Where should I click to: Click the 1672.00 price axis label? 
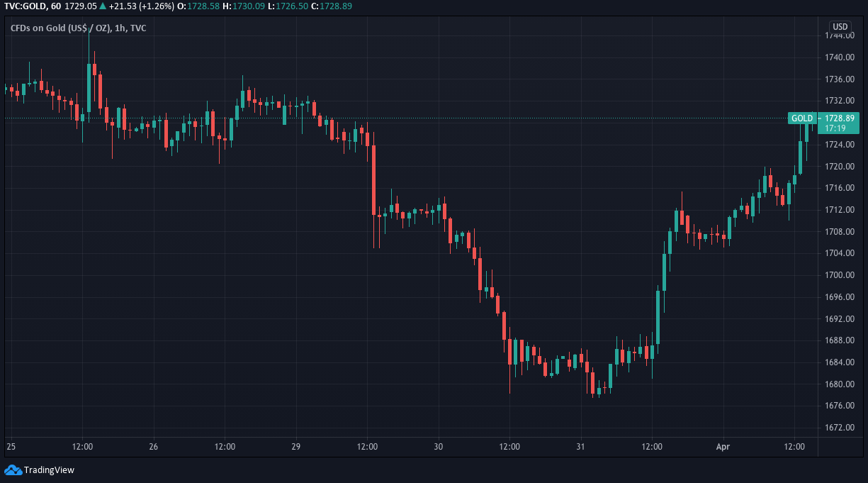pyautogui.click(x=838, y=428)
